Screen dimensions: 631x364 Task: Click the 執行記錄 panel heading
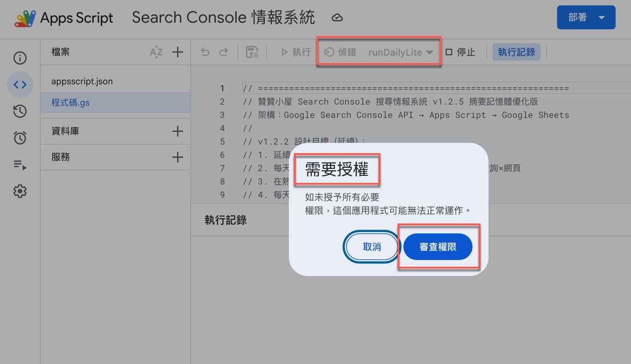pyautogui.click(x=225, y=220)
